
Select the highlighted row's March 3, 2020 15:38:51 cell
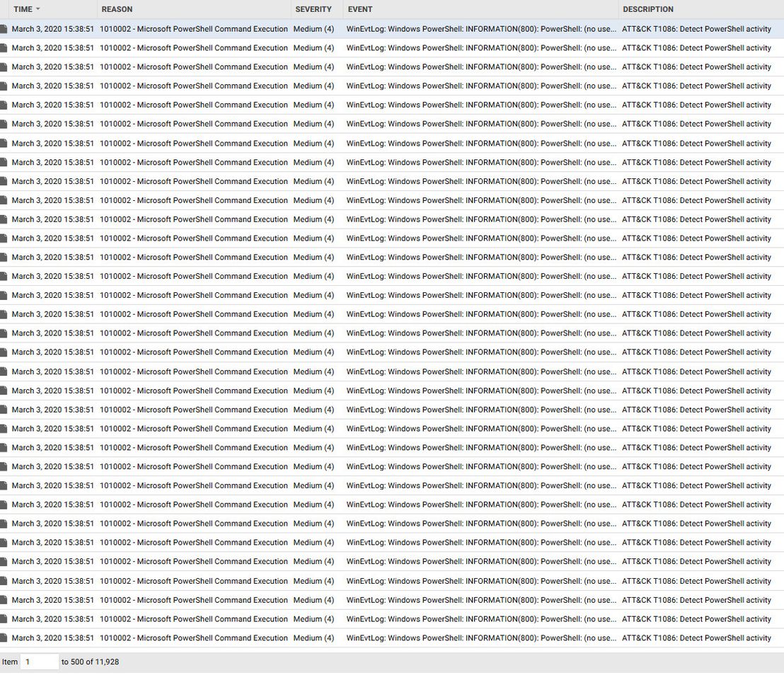[52, 29]
